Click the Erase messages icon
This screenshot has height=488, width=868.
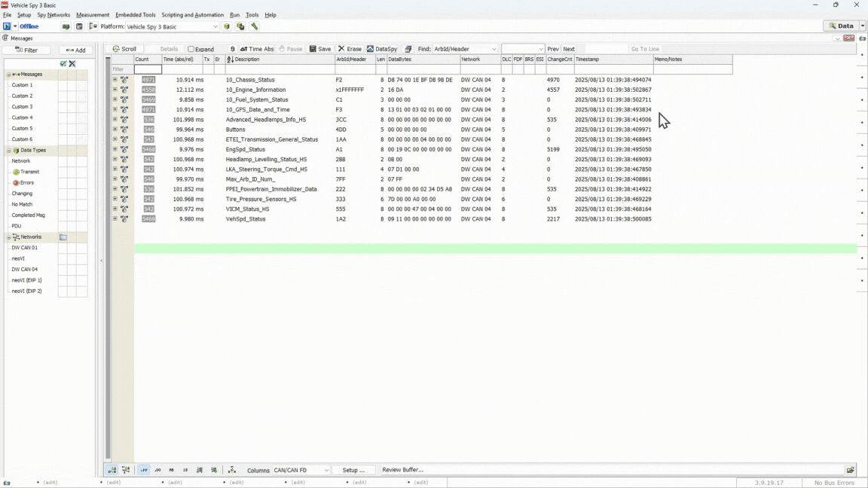pyautogui.click(x=350, y=49)
